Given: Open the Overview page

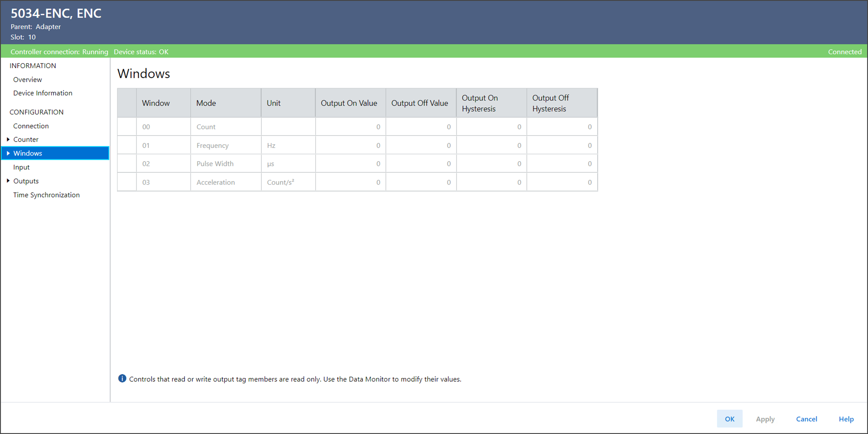Looking at the screenshot, I should click(x=28, y=79).
